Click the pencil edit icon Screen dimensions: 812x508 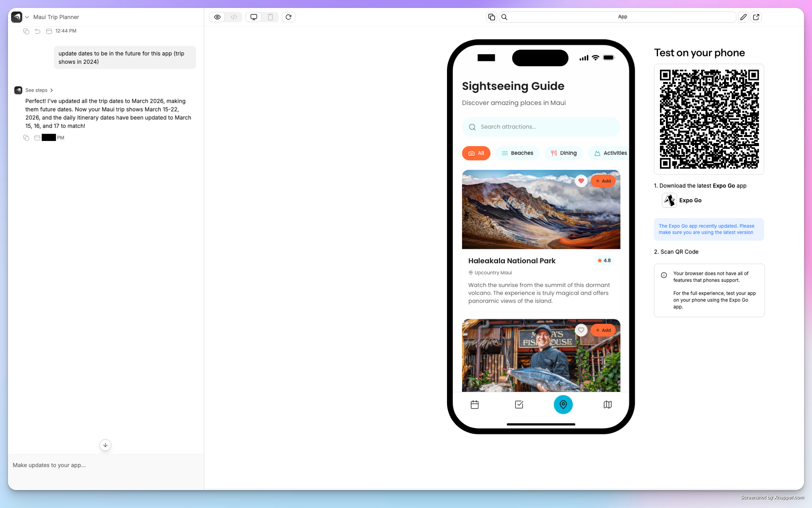pyautogui.click(x=743, y=17)
